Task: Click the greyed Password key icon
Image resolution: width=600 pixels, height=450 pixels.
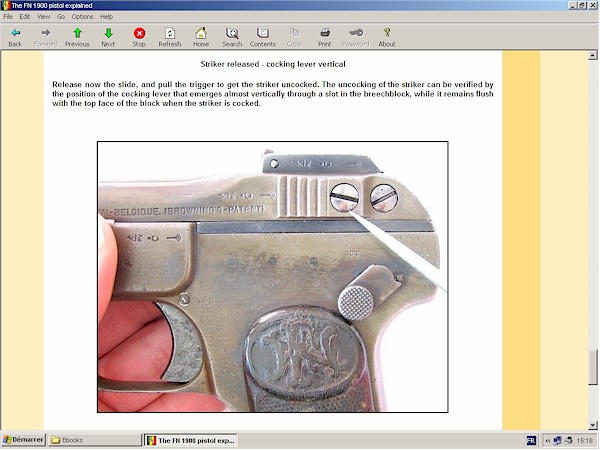Action: coord(356,37)
